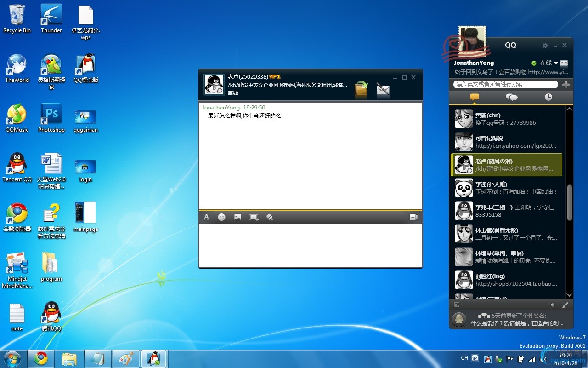Screen dimensions: 588x368
Task: Open 灵格斯翻译家 parrot shortcut
Action: pyautogui.click(x=51, y=72)
